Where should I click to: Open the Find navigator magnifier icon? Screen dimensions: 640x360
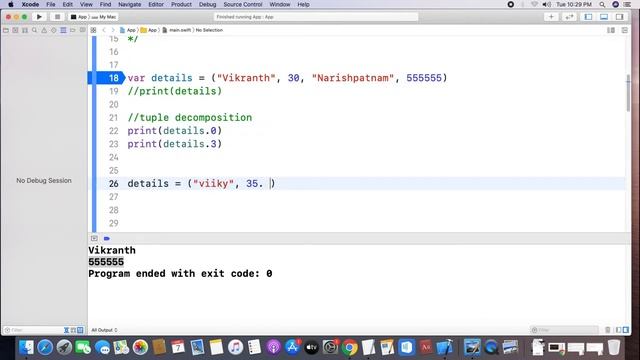pyautogui.click(x=34, y=30)
